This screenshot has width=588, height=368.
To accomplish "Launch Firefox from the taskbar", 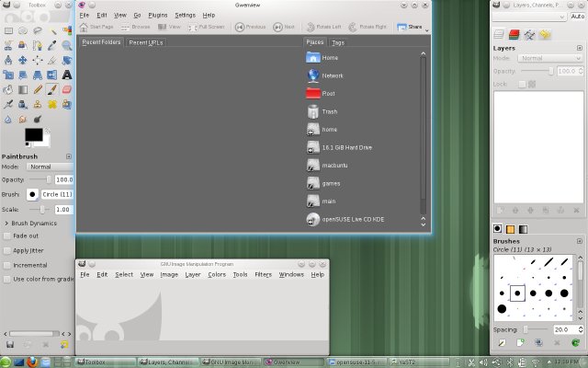I will point(29,362).
